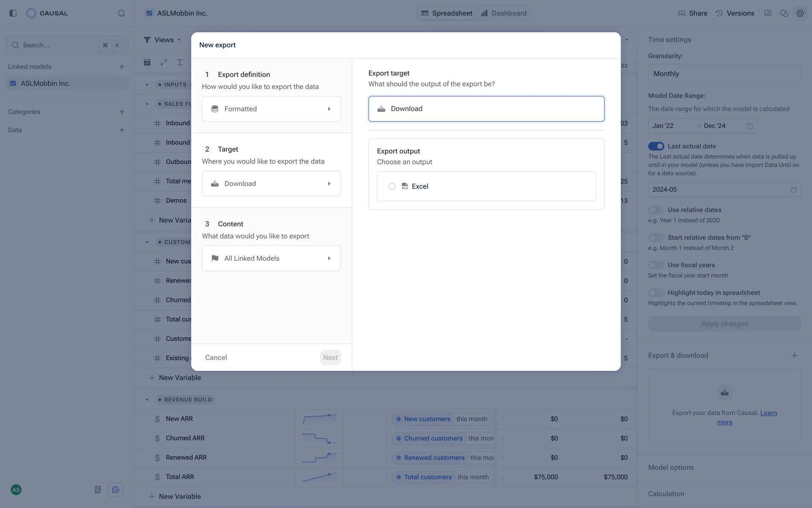Click the sigma summation toolbar icon
812x508 pixels.
click(181, 62)
